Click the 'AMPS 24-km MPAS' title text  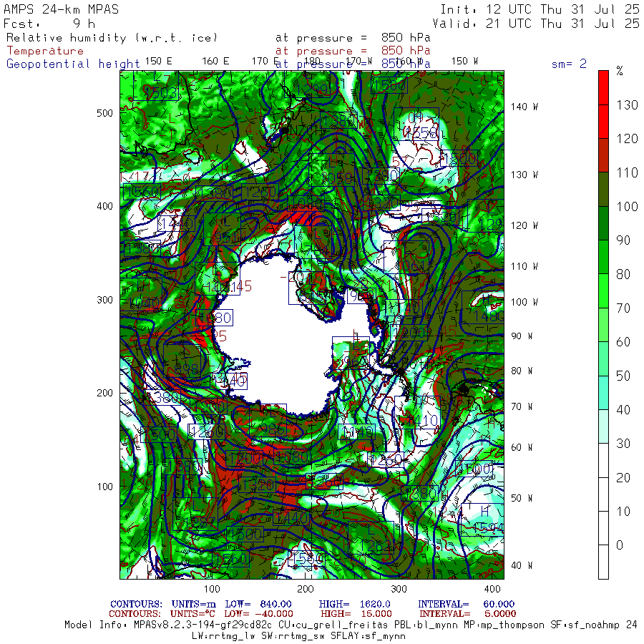(62, 9)
